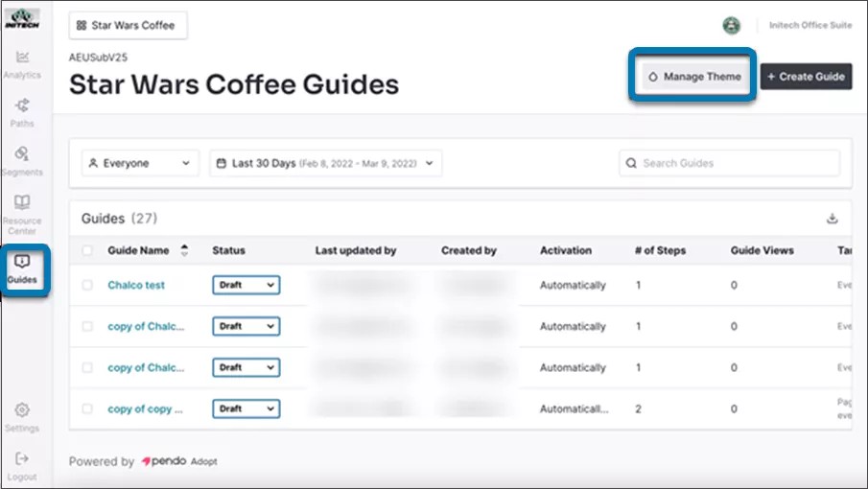The width and height of the screenshot is (868, 489).
Task: Sort by the Guide Name column header
Action: 138,251
